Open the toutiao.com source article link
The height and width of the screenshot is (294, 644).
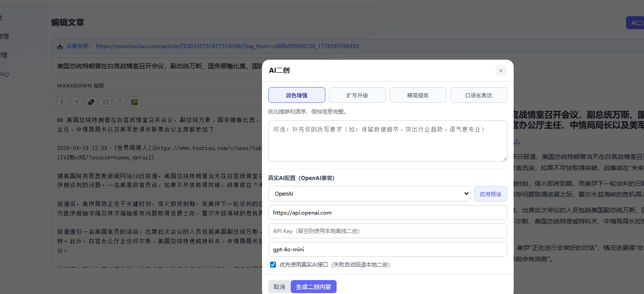(227, 46)
